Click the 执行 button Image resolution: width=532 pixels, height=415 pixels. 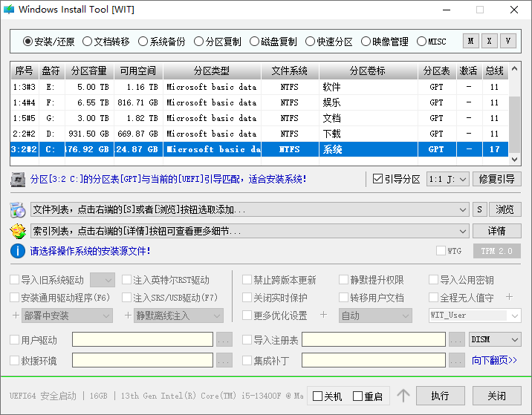click(x=440, y=396)
